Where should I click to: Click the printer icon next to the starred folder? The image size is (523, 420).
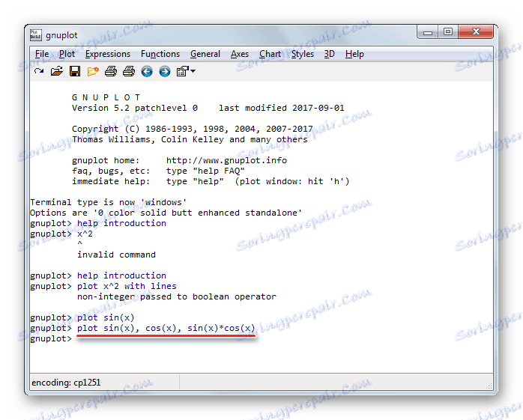(111, 71)
